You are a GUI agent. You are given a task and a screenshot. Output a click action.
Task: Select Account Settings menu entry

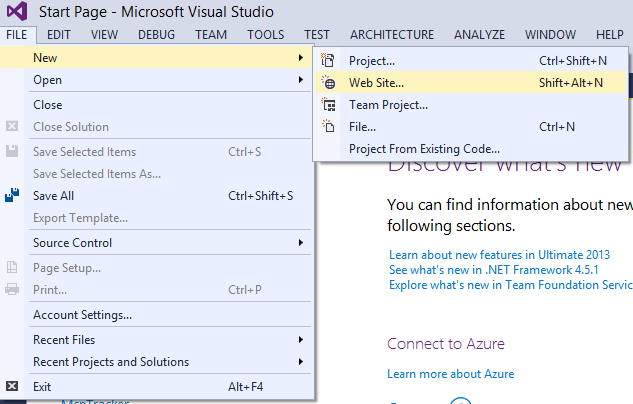click(x=82, y=314)
